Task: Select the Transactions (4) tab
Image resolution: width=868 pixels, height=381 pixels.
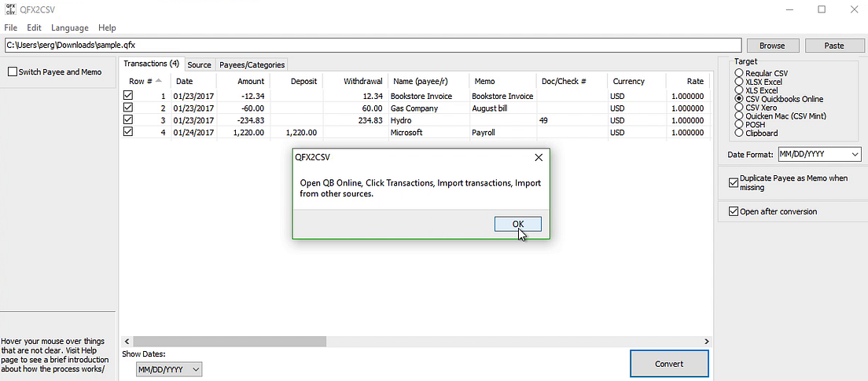Action: [151, 64]
